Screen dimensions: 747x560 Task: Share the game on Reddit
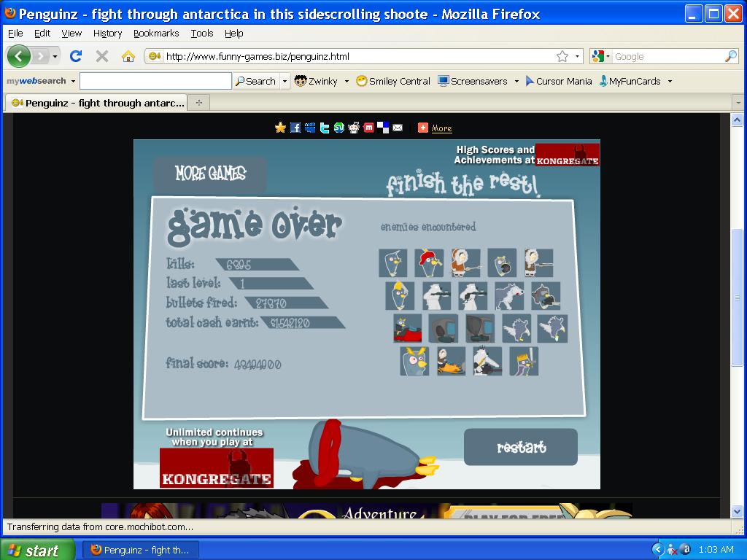354,128
